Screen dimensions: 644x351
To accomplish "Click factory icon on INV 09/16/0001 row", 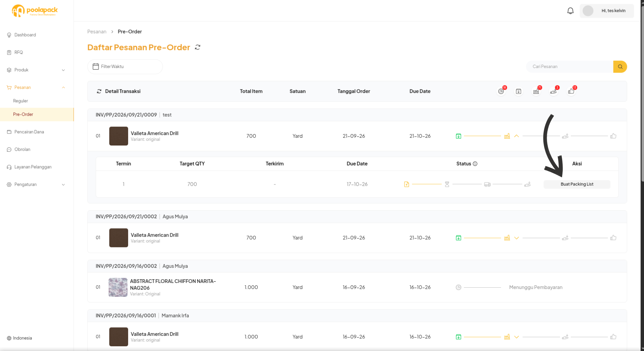I will pyautogui.click(x=507, y=337).
